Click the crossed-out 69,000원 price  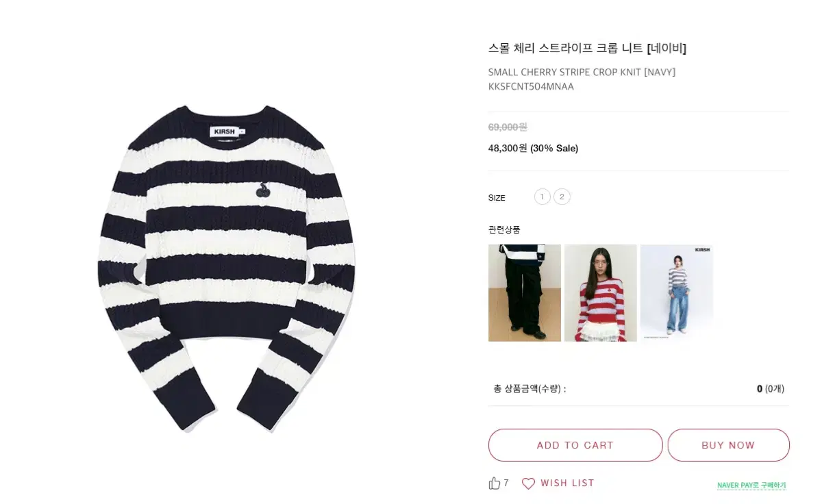(x=508, y=127)
